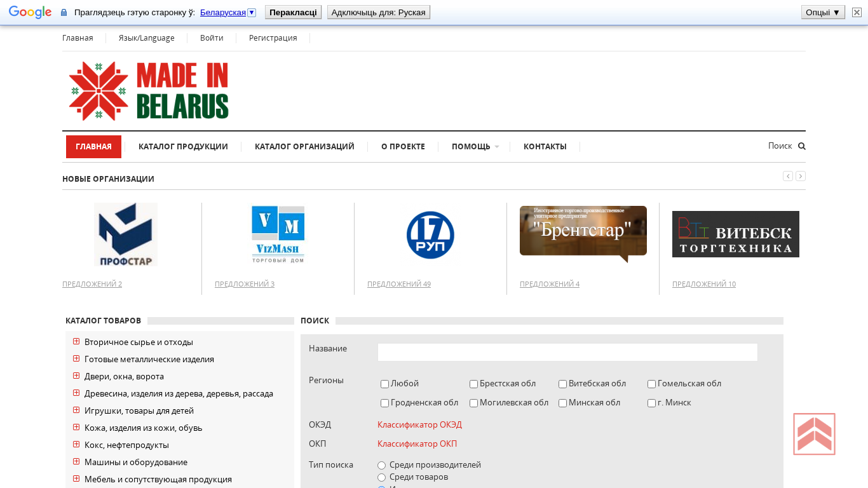Viewport: 868px width, 488px height.
Task: Select Среди товаров search type
Action: point(381,477)
